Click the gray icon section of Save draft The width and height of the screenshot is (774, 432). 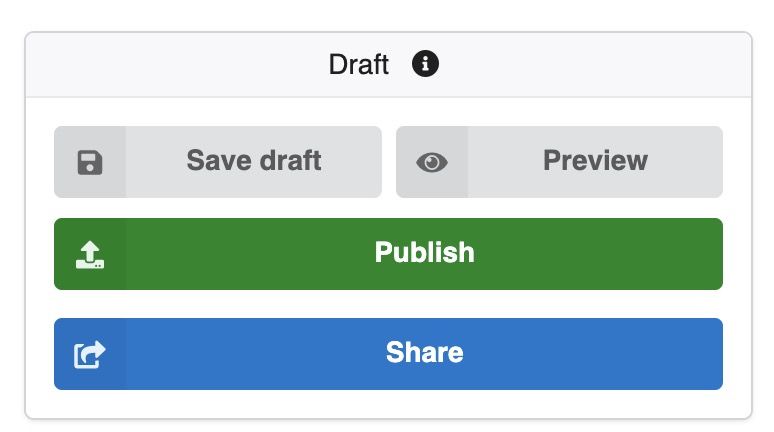coord(90,162)
